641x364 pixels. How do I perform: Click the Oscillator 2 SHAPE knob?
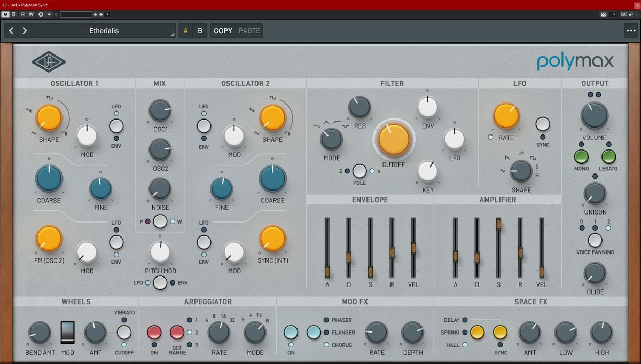click(x=272, y=118)
